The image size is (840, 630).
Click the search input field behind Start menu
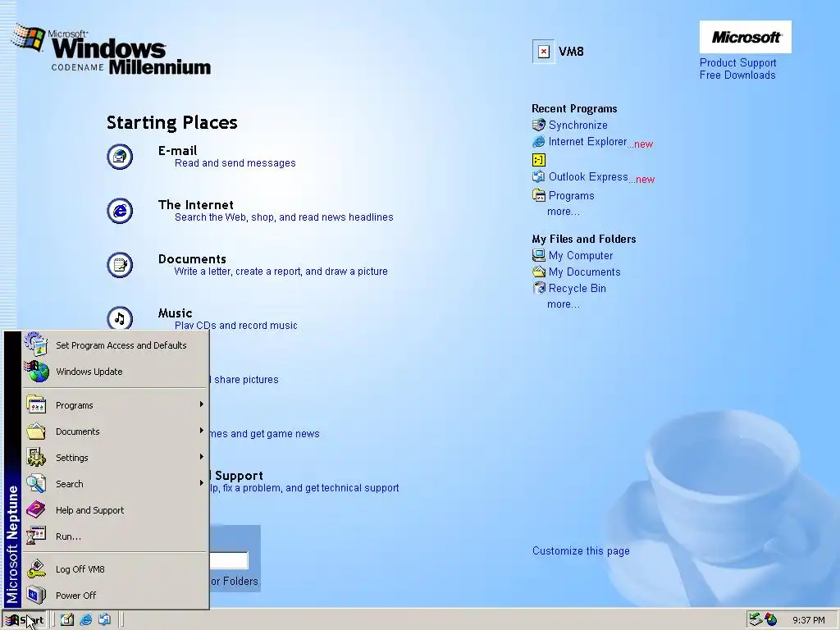click(x=229, y=560)
